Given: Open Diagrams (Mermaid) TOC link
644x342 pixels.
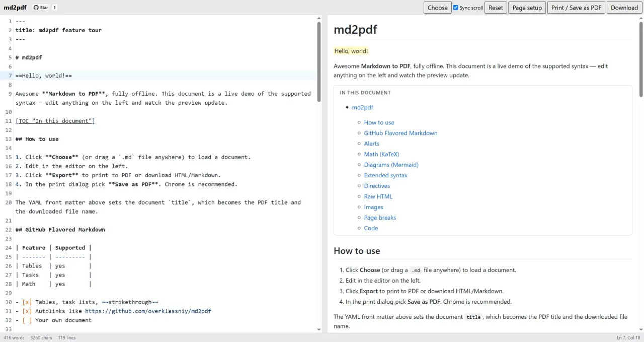Looking at the screenshot, I should [x=391, y=165].
